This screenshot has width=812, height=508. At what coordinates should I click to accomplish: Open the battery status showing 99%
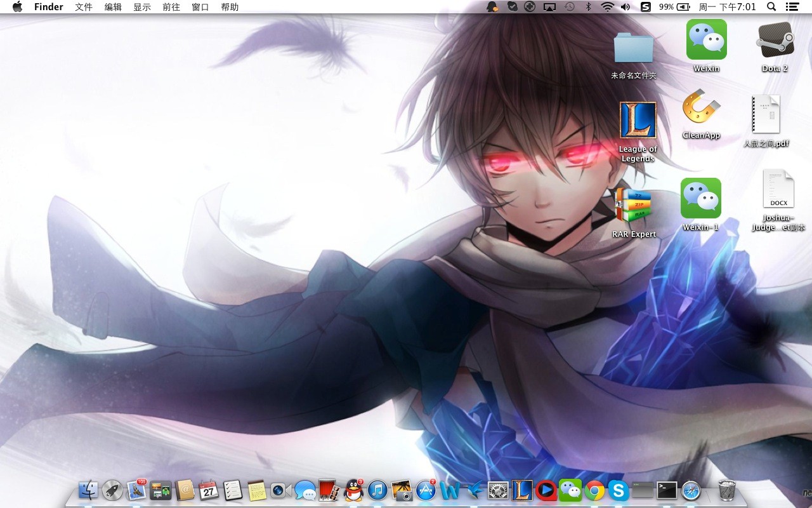click(674, 7)
